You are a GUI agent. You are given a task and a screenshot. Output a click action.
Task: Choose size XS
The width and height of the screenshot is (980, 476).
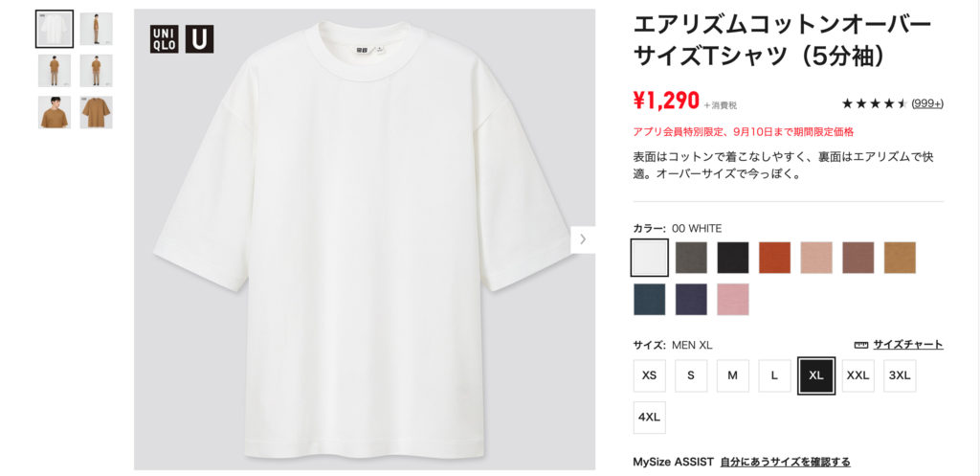tap(650, 376)
